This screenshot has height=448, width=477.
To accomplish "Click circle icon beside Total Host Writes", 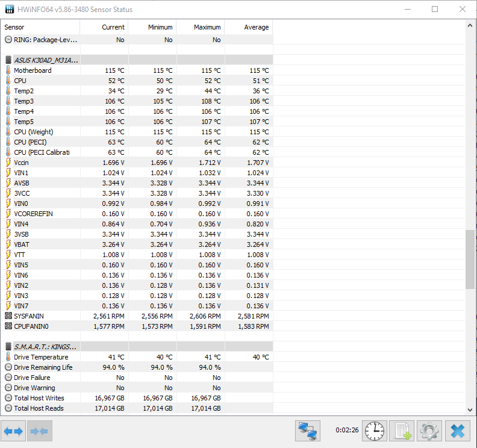I will point(8,398).
